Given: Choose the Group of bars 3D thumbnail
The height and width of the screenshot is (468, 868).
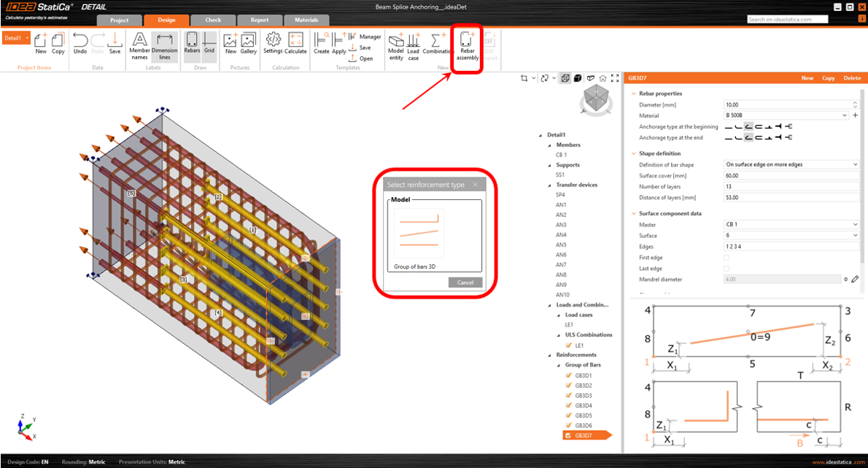Looking at the screenshot, I should pyautogui.click(x=419, y=234).
